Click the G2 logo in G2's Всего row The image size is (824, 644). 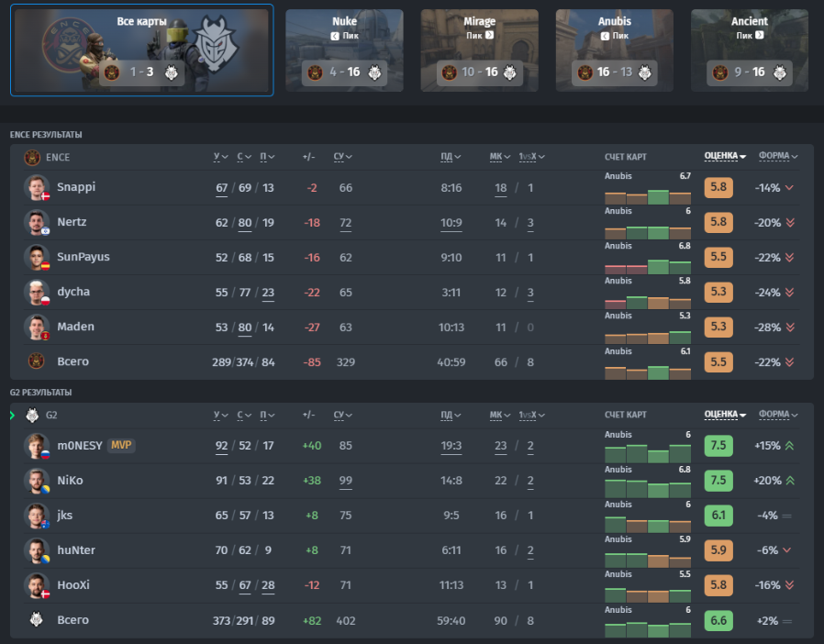coord(37,620)
